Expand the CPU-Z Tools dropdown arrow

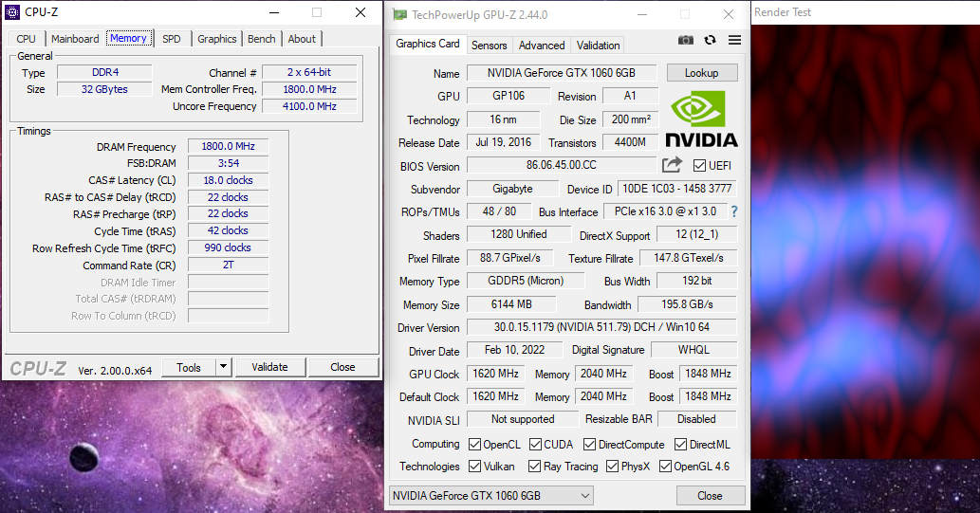[x=223, y=367]
